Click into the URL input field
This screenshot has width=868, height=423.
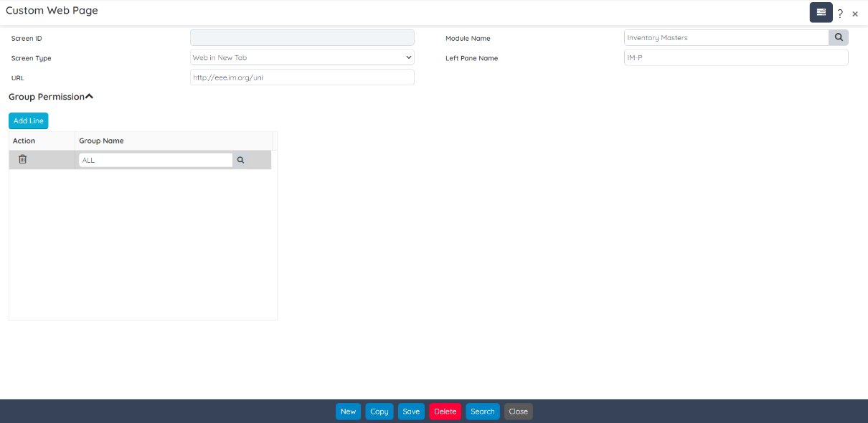pos(302,77)
